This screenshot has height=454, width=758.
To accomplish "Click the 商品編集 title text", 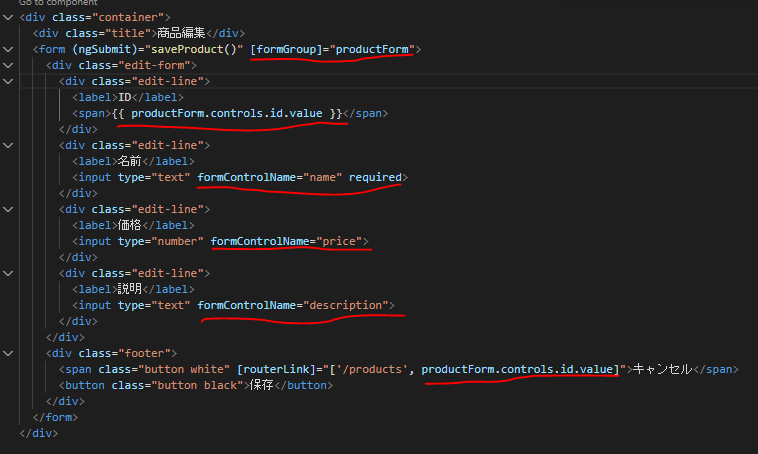I will click(x=181, y=33).
